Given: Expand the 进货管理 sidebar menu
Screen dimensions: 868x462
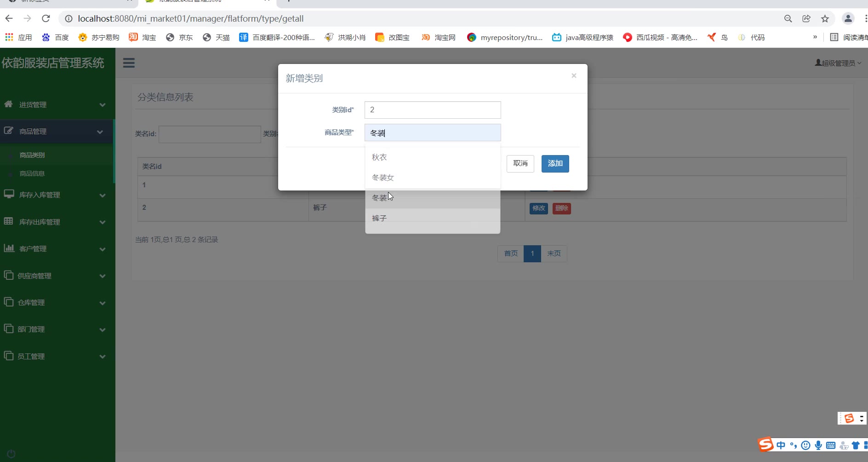Looking at the screenshot, I should (x=57, y=104).
